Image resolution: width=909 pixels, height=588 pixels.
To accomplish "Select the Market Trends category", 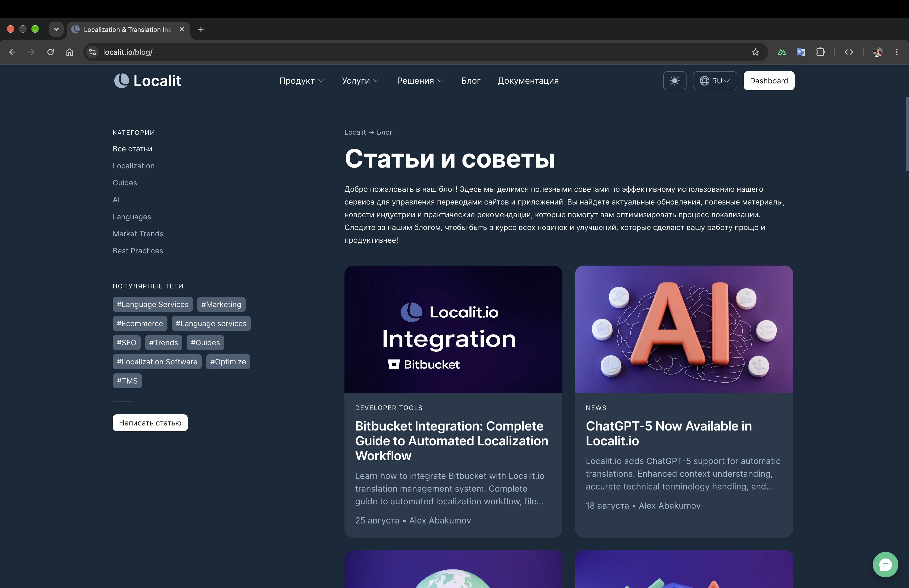I will pyautogui.click(x=138, y=233).
